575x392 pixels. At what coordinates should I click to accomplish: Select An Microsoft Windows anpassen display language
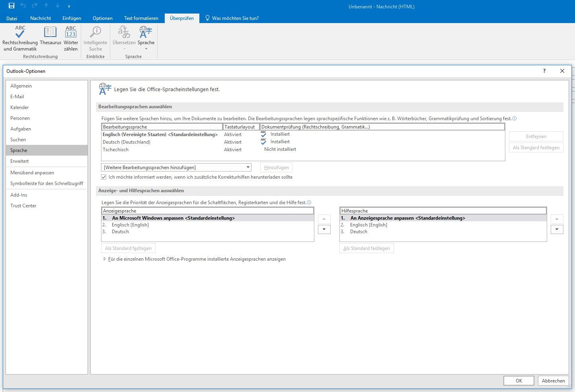208,218
